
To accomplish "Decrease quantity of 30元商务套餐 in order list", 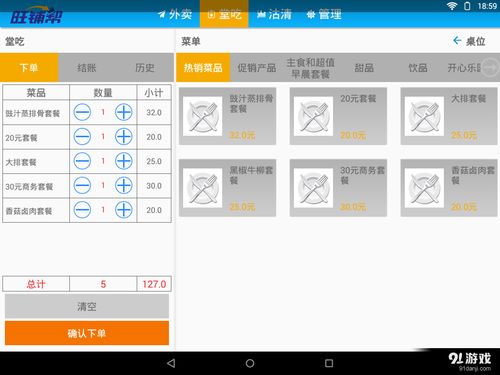I will point(82,185).
